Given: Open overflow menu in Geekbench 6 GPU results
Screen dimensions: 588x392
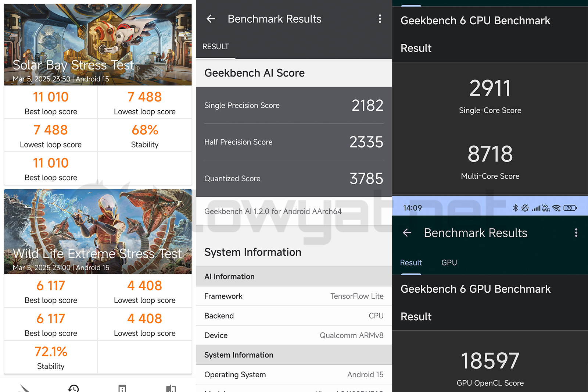Looking at the screenshot, I should click(576, 233).
